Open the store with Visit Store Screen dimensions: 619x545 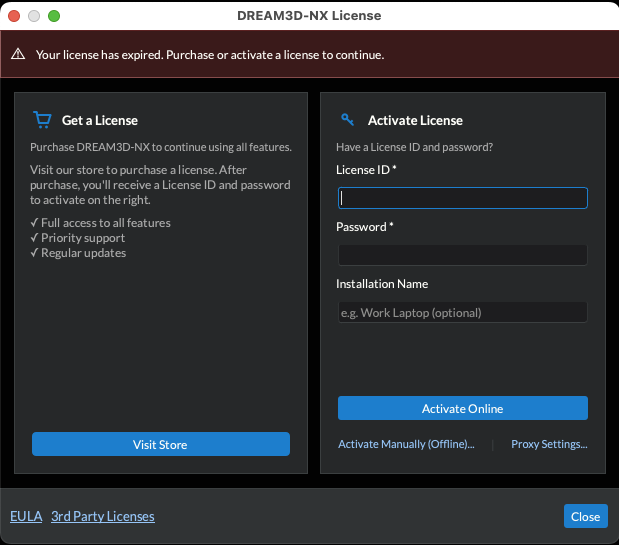click(x=161, y=444)
